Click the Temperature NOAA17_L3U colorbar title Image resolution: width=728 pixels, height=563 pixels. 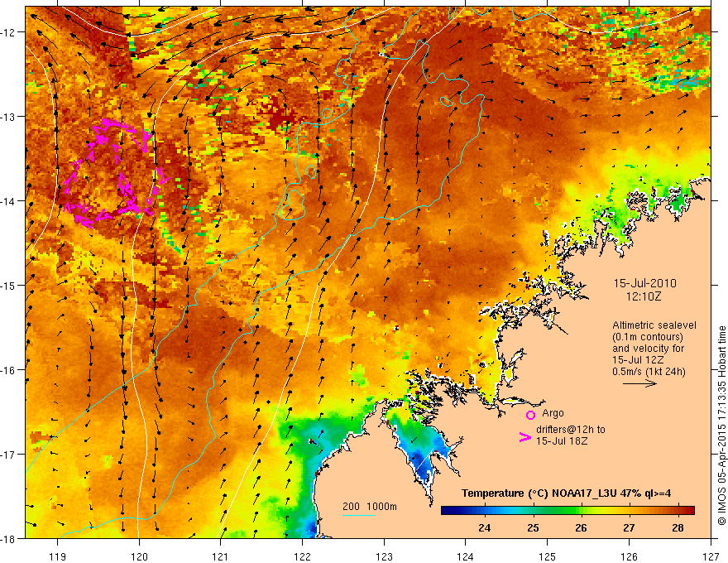(x=567, y=493)
